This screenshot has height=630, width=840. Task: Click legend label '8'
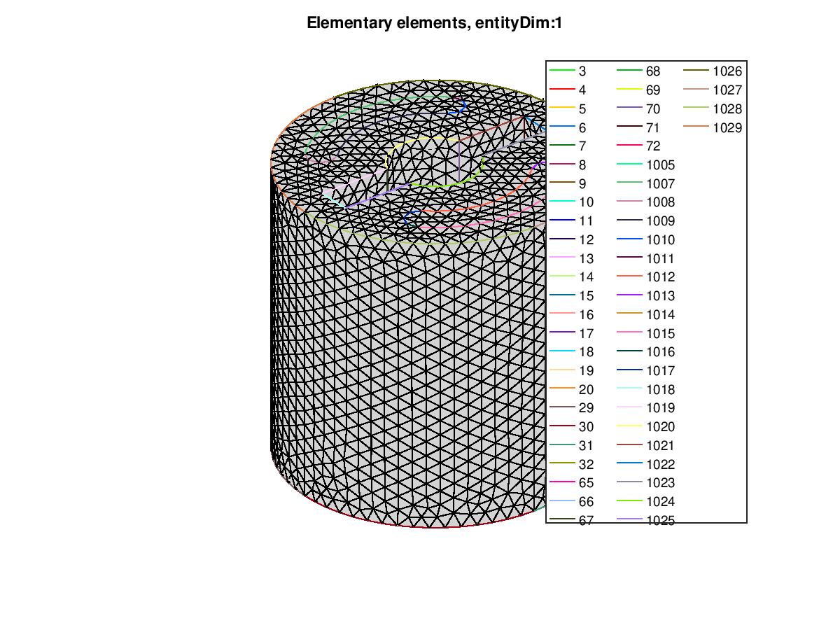[583, 165]
